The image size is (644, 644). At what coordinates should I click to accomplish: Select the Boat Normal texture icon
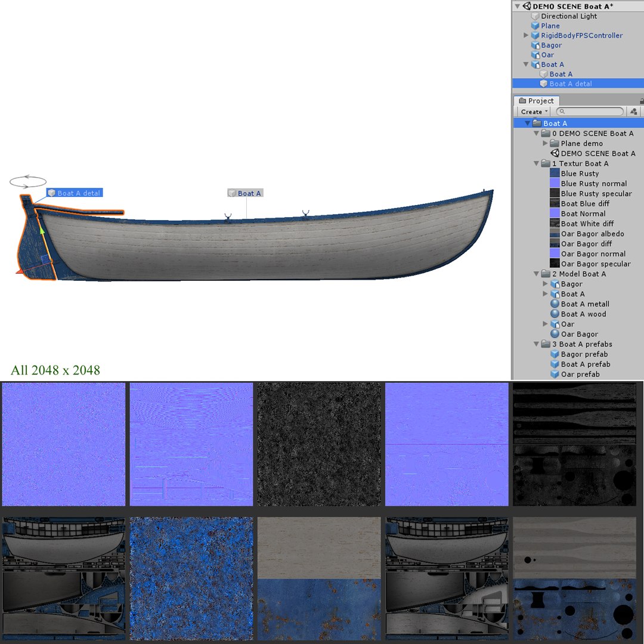pos(555,213)
